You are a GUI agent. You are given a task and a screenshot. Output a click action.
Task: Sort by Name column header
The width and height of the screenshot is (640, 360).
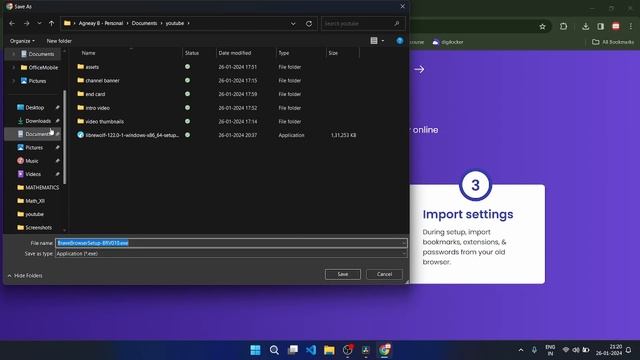[89, 53]
